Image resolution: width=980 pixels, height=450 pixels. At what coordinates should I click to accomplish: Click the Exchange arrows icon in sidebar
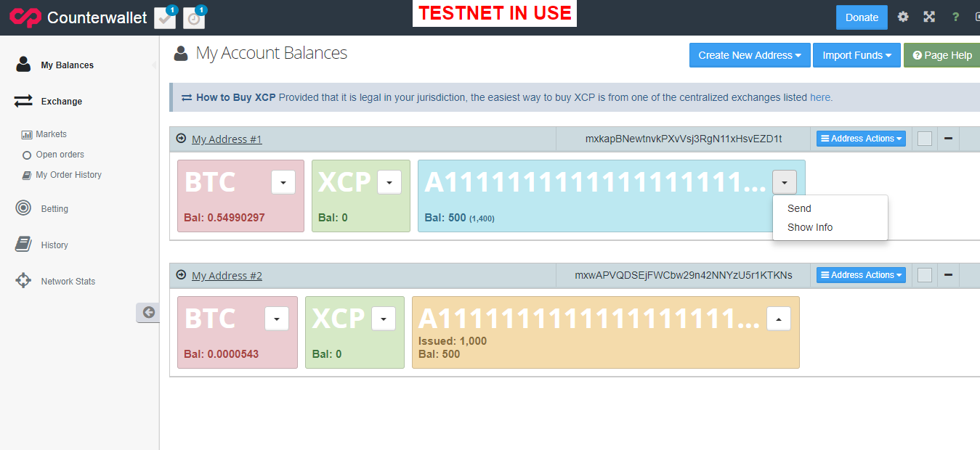(23, 101)
